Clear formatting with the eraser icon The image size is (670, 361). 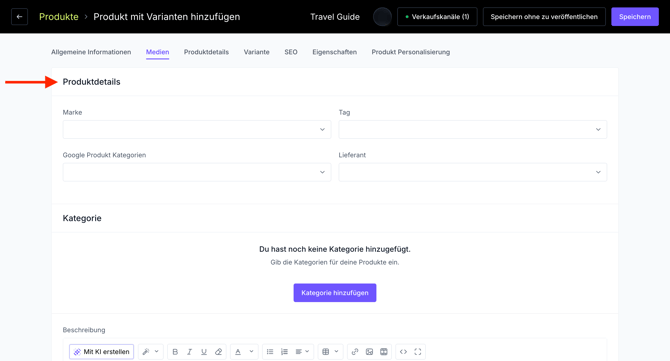(x=218, y=352)
